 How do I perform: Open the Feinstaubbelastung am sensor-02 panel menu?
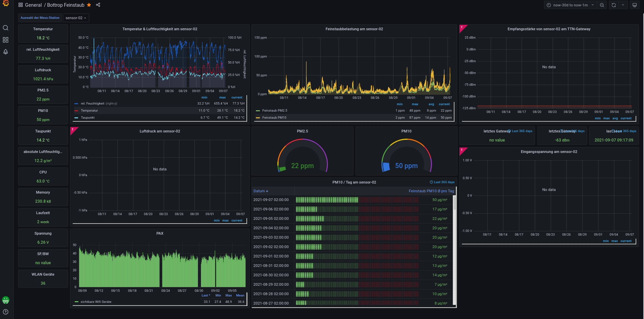354,29
